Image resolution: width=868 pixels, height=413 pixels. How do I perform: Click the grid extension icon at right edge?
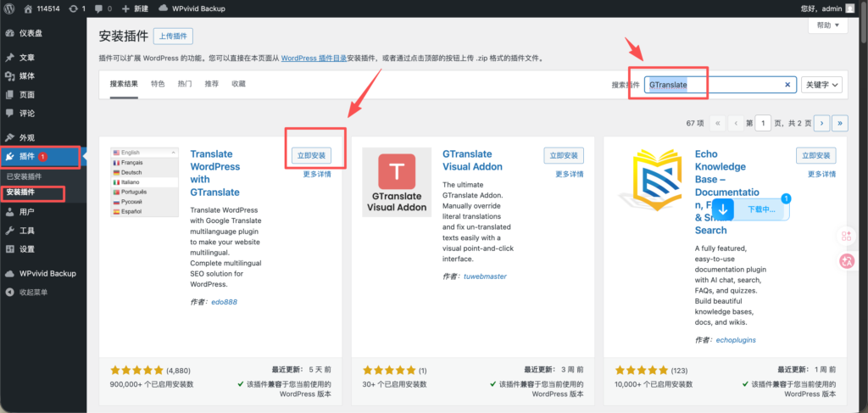(847, 237)
